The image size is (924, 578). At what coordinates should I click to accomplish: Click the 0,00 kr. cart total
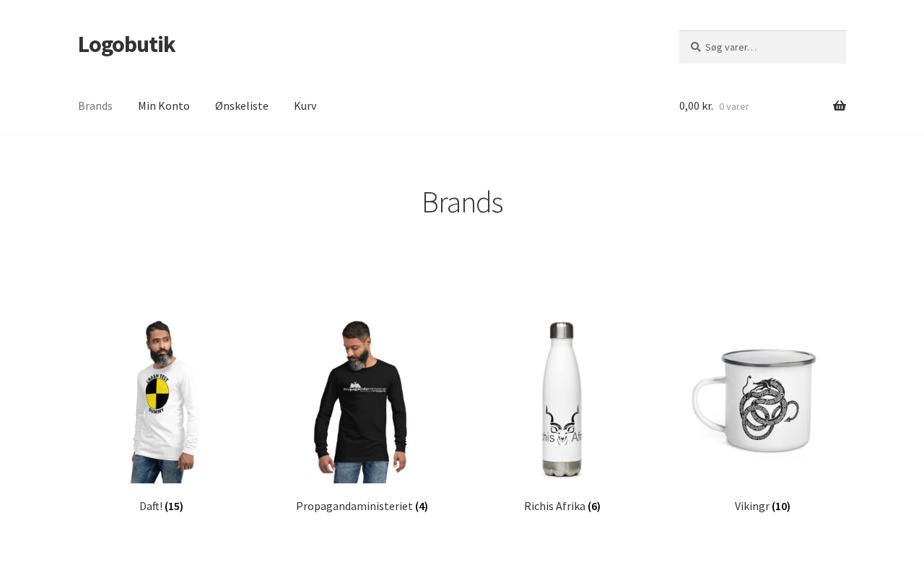(696, 105)
